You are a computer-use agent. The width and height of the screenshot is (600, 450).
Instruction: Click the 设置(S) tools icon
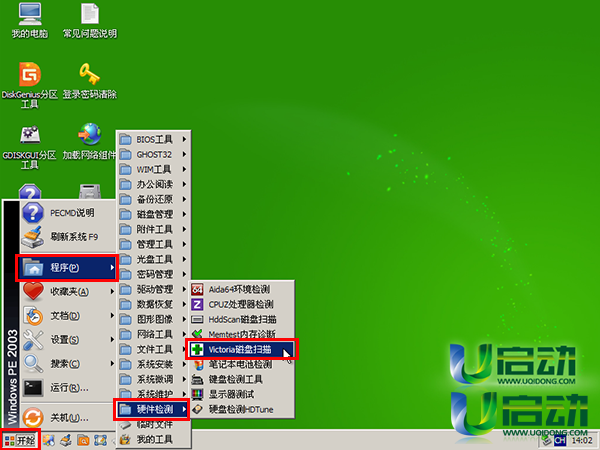(x=33, y=339)
